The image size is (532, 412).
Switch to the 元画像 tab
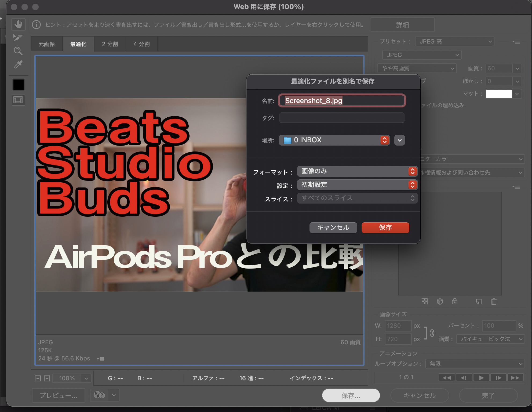tap(47, 44)
